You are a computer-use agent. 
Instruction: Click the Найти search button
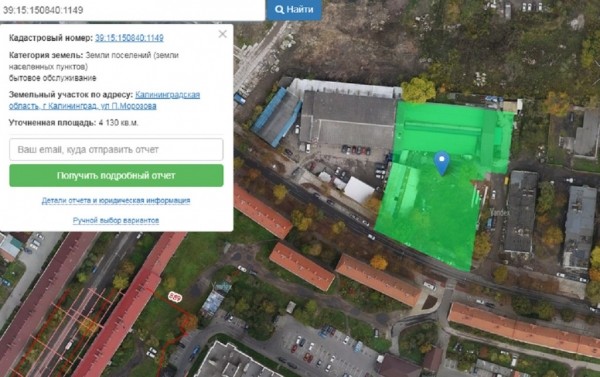pyautogui.click(x=294, y=10)
